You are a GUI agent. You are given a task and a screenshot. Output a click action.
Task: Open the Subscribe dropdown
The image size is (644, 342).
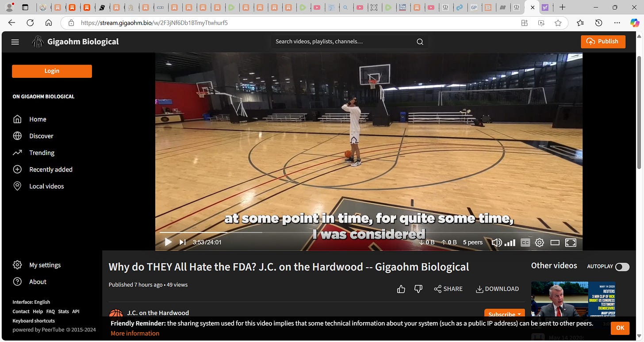[505, 314]
